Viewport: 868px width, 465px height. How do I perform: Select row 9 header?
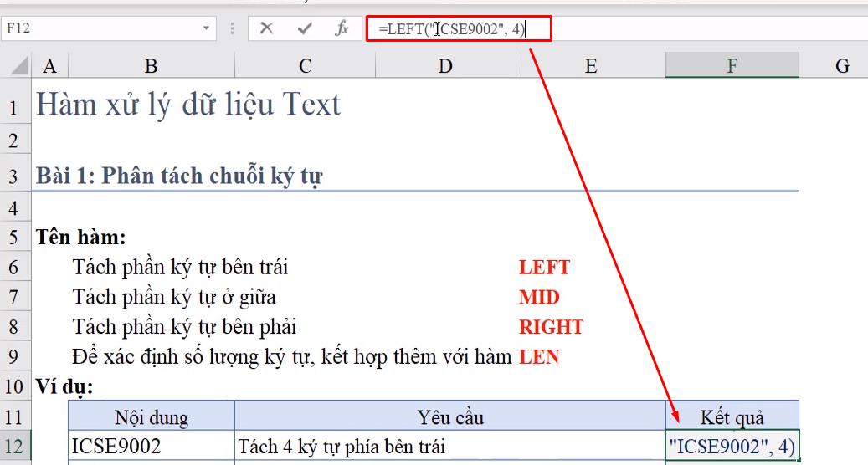(x=14, y=357)
